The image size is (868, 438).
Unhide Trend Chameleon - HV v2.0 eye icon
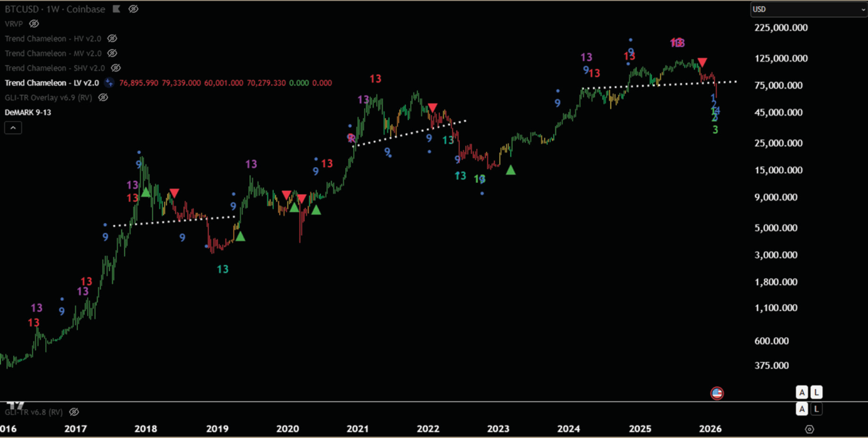(112, 39)
